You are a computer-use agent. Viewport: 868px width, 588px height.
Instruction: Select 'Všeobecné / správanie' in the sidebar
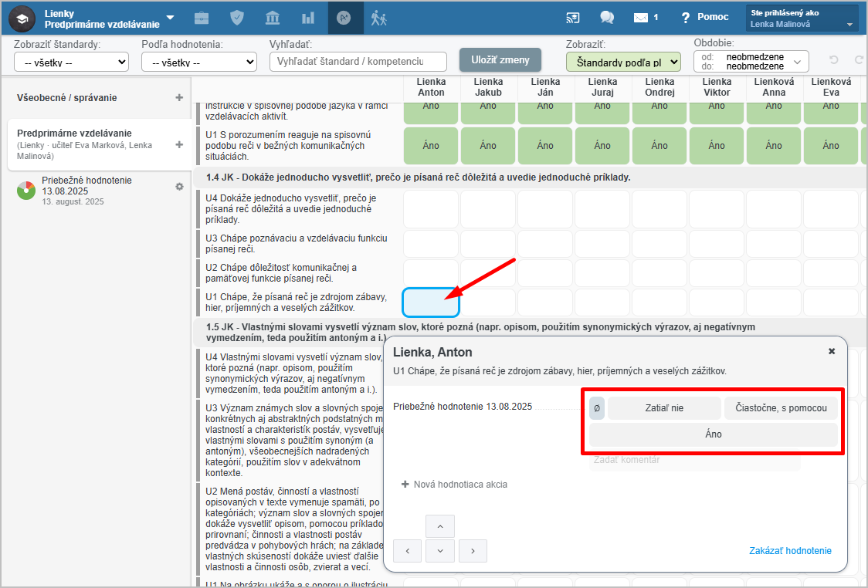click(x=67, y=98)
